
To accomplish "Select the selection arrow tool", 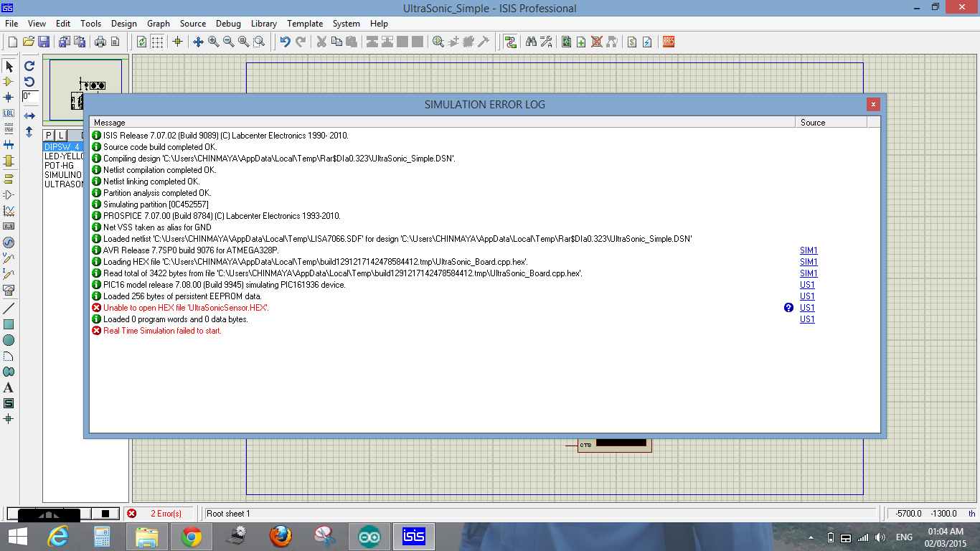I will pos(9,67).
